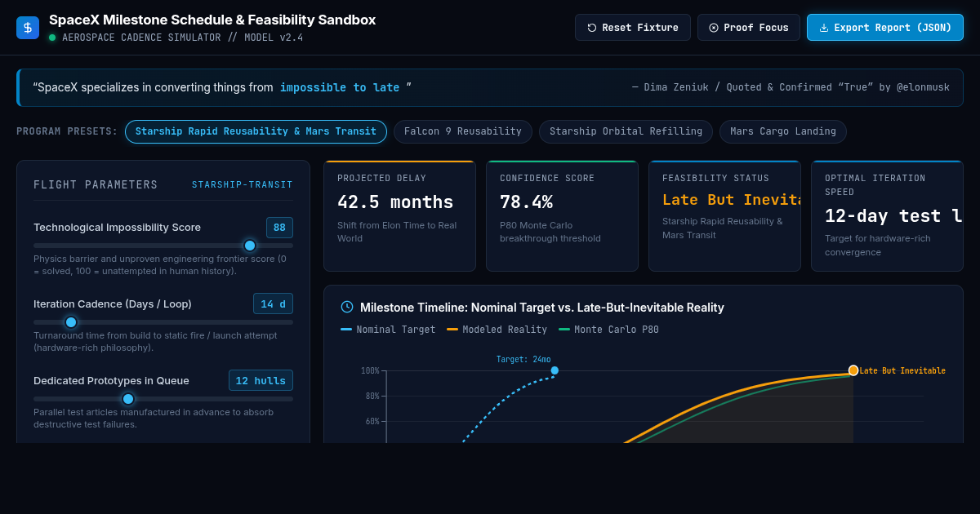980x514 pixels.
Task: Click the impossibility score value 88
Action: pos(279,228)
